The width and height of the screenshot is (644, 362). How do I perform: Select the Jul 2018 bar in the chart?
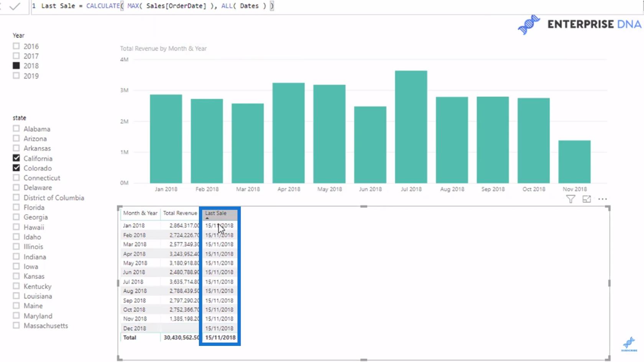411,127
